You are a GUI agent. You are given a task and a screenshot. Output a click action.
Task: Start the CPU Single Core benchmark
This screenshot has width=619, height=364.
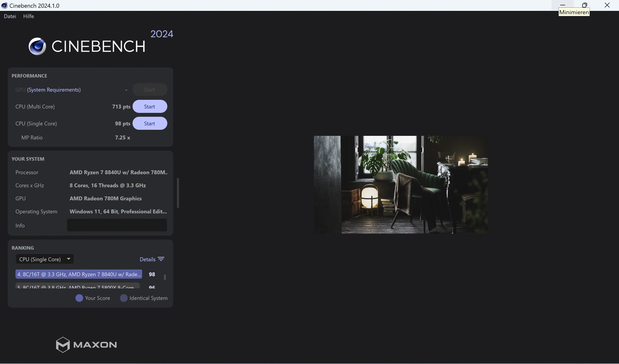(150, 123)
